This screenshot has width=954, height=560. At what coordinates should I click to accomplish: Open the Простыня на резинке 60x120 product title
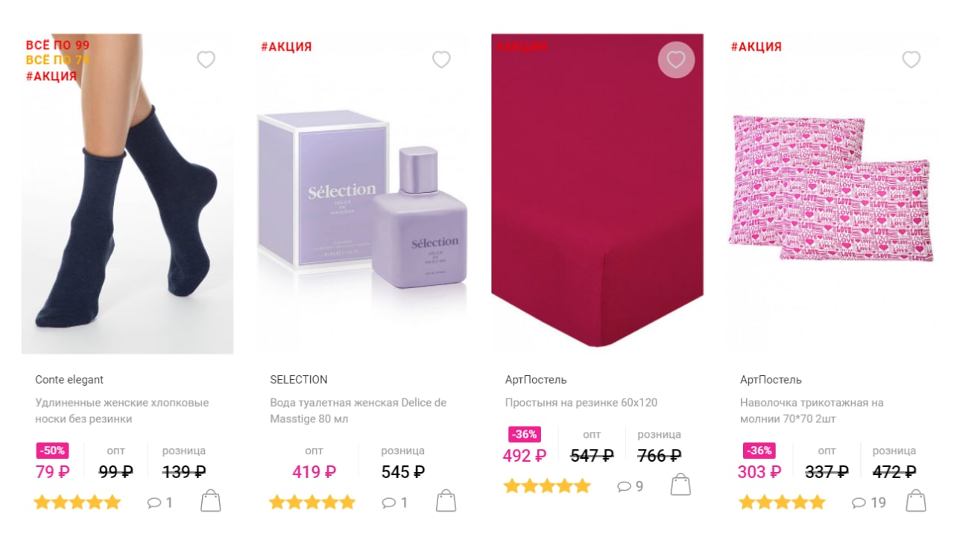[x=581, y=403]
